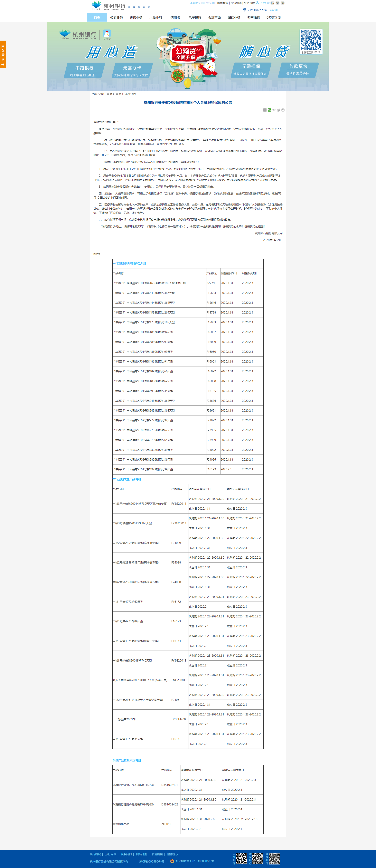Open the 零售业务 menu
The image size is (376, 868).
click(136, 17)
